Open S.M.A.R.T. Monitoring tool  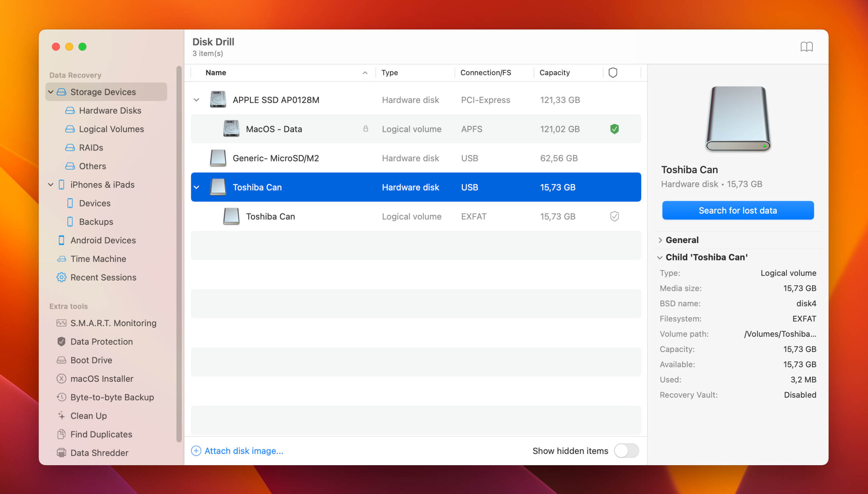pos(113,323)
